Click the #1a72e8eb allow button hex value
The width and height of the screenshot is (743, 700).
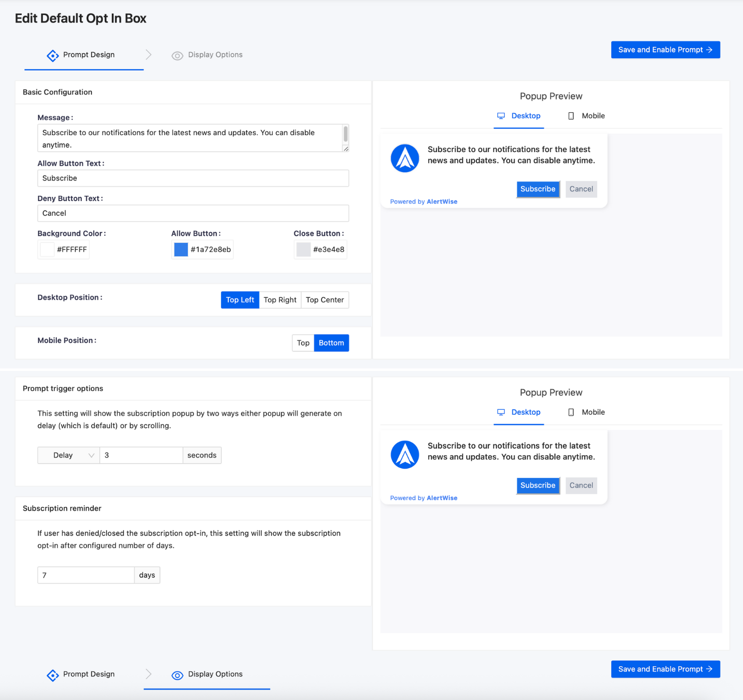click(x=210, y=249)
